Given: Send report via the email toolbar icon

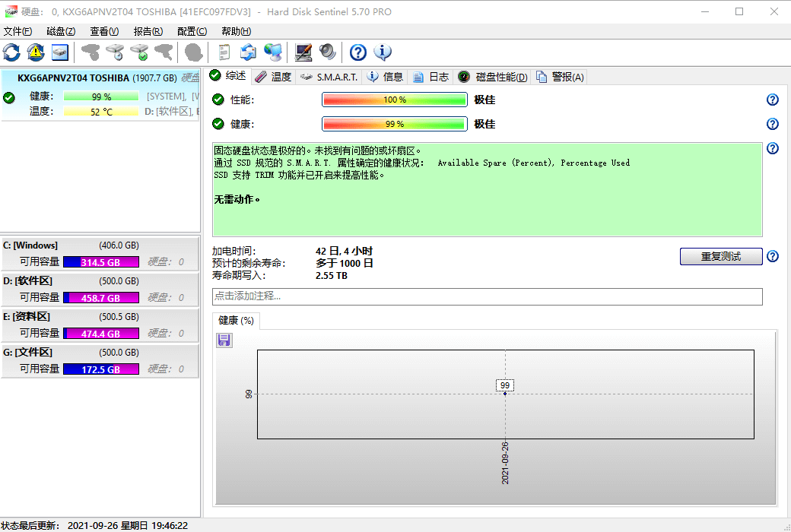Looking at the screenshot, I should pos(249,52).
